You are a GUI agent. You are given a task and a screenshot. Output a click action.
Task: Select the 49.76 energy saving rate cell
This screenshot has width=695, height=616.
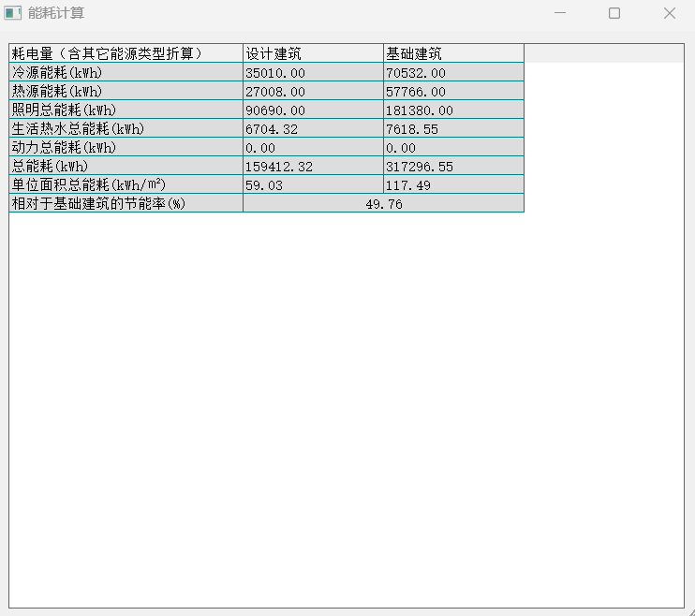383,203
